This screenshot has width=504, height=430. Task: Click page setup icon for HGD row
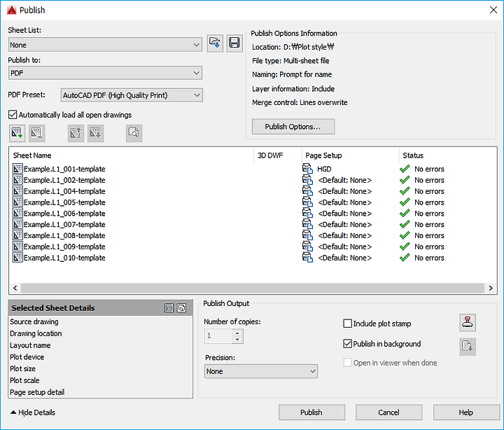point(307,169)
